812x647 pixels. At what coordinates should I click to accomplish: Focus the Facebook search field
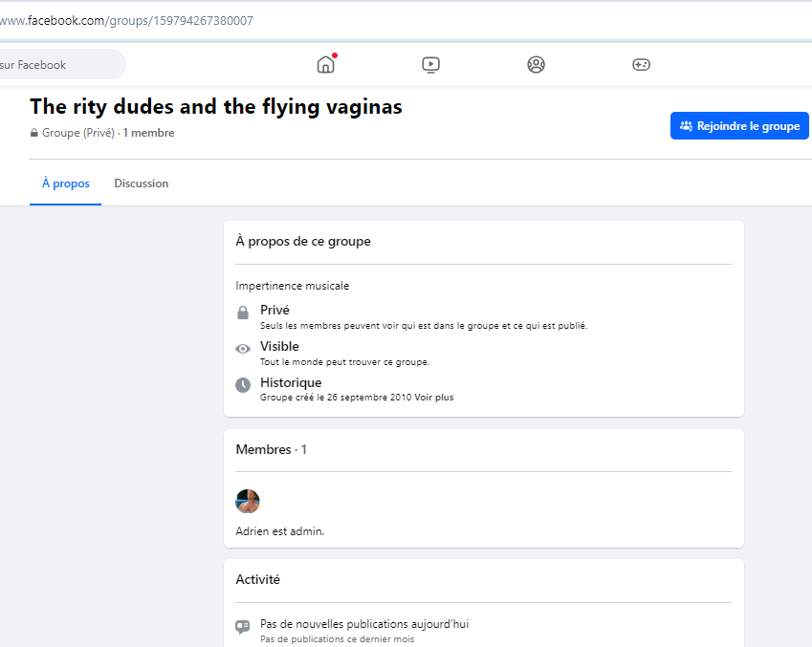59,65
